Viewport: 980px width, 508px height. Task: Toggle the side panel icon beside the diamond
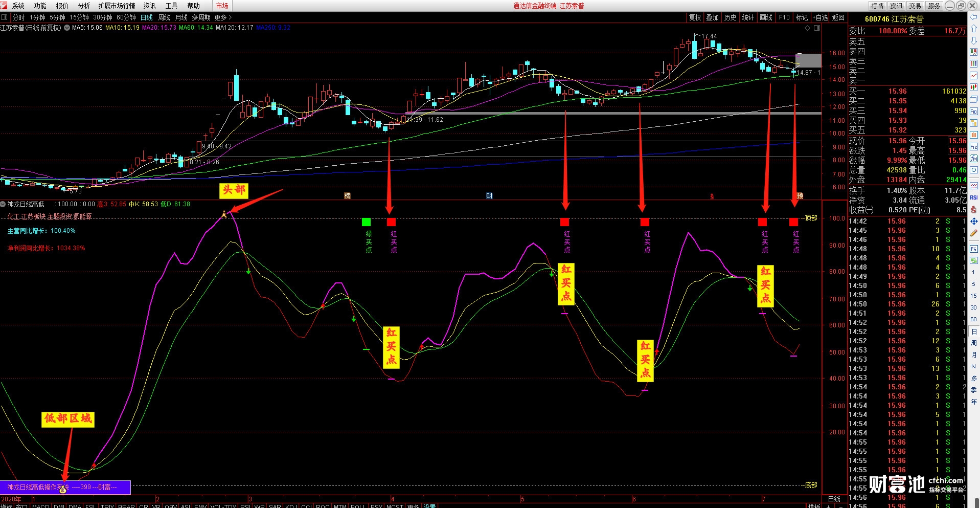817,28
